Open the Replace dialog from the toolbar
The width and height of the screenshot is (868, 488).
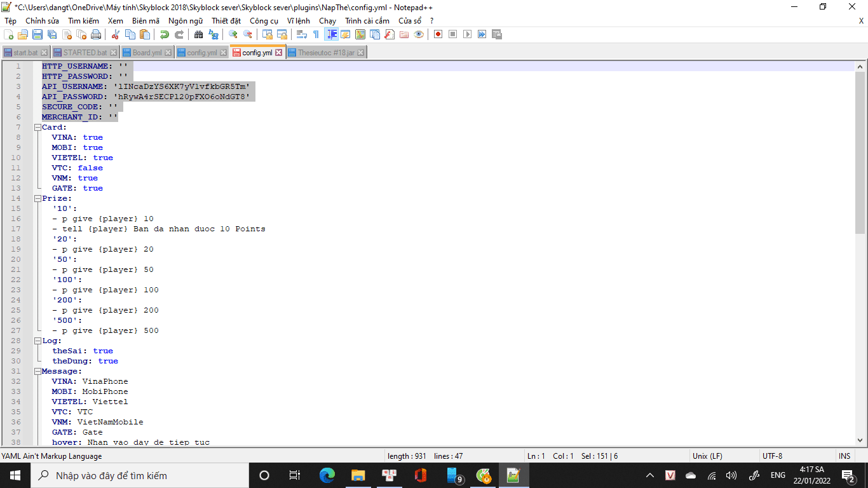tap(214, 34)
